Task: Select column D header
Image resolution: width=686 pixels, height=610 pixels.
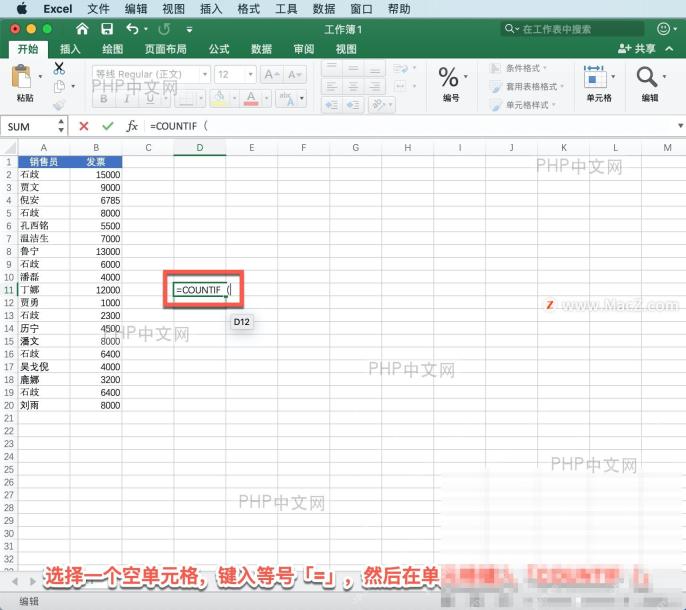Action: pos(200,148)
